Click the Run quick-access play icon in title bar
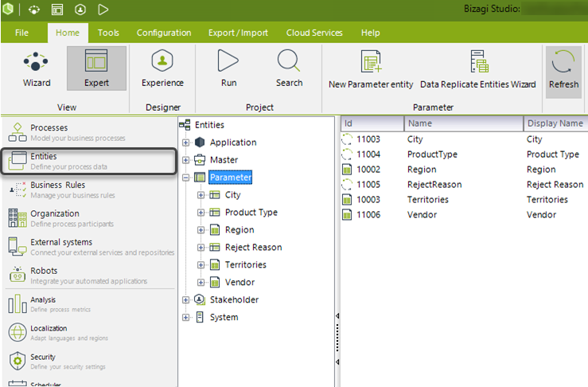 (103, 10)
